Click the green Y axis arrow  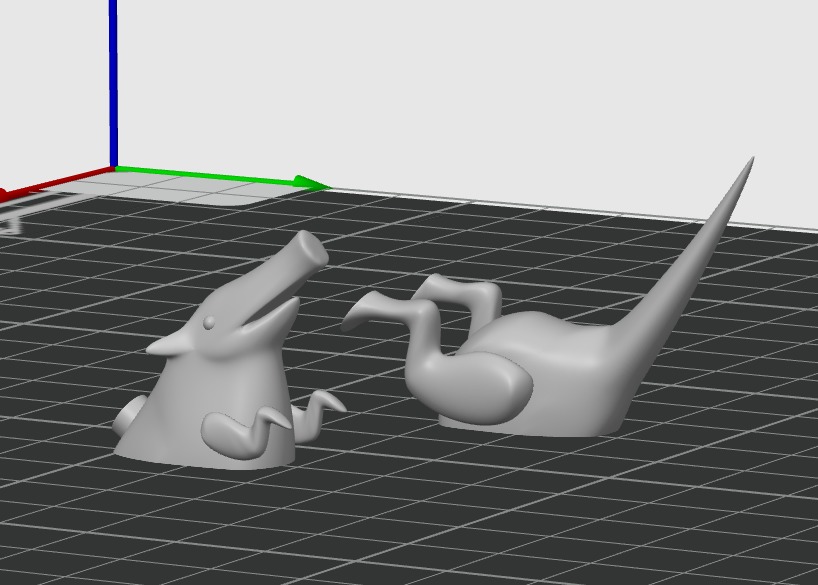(x=222, y=176)
